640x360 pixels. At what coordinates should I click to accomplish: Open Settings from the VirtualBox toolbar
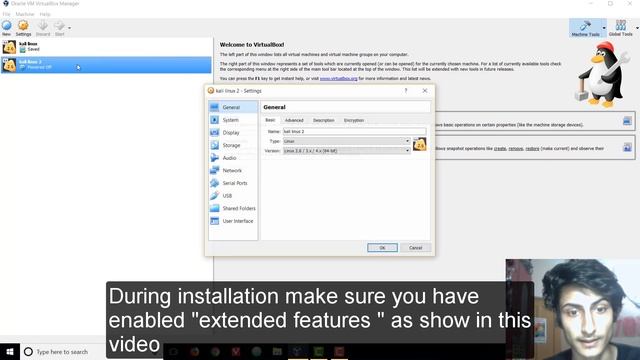pyautogui.click(x=23, y=27)
